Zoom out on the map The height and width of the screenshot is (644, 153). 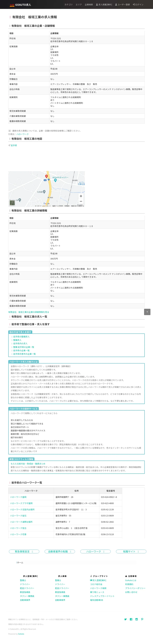click(81, 201)
